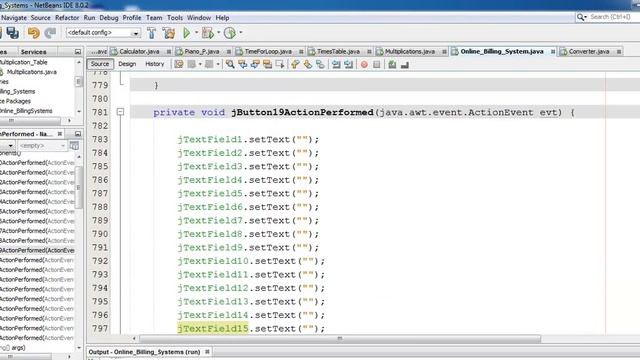Viewport: 640px width, 360px height.
Task: Click the Save All icon
Action: click(12, 33)
